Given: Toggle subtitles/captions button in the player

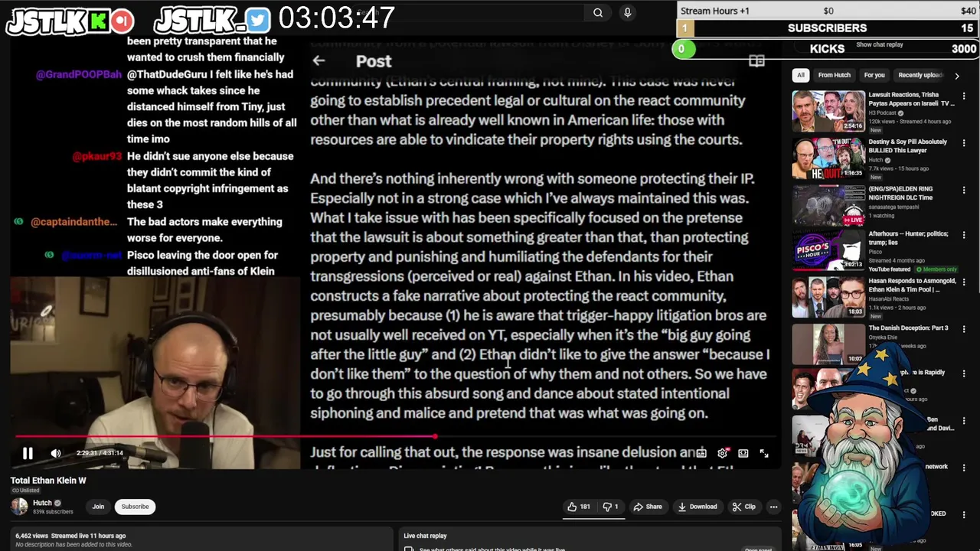Looking at the screenshot, I should [x=701, y=453].
